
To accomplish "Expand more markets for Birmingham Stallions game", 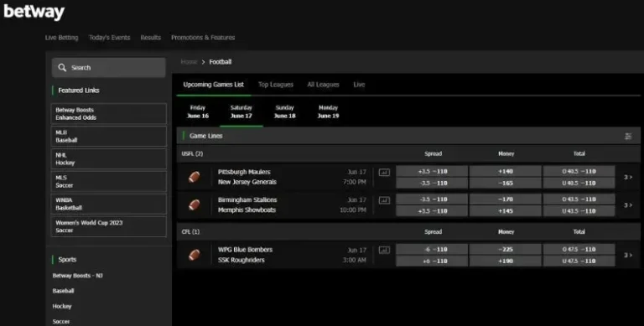I will pos(628,204).
